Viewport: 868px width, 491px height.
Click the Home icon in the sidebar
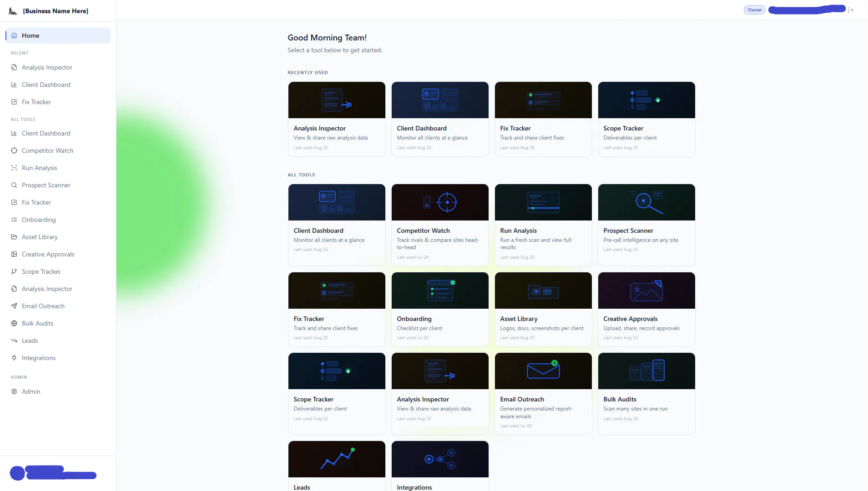pos(14,35)
